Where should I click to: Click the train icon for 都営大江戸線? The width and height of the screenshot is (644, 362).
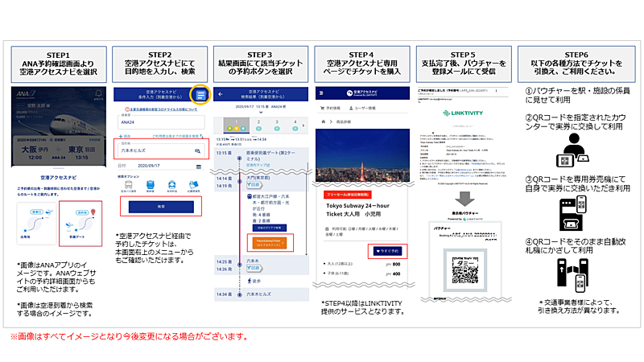pos(250,196)
